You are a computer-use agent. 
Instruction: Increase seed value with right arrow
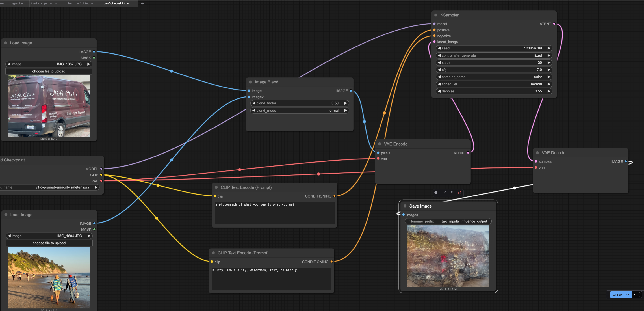tap(549, 48)
